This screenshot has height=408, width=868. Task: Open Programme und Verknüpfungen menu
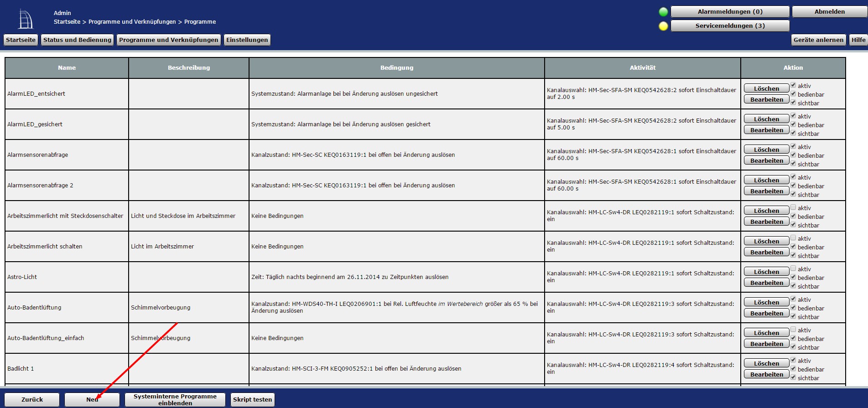pos(168,40)
